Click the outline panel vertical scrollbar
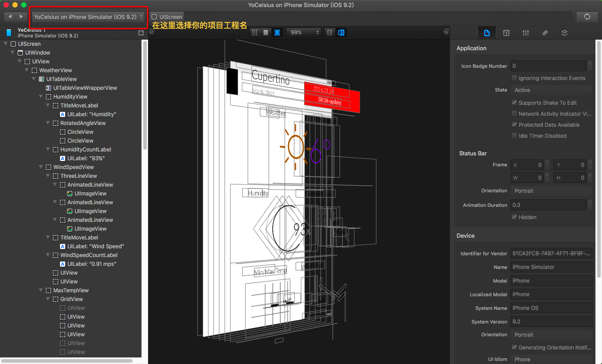602x364 pixels. [145, 96]
